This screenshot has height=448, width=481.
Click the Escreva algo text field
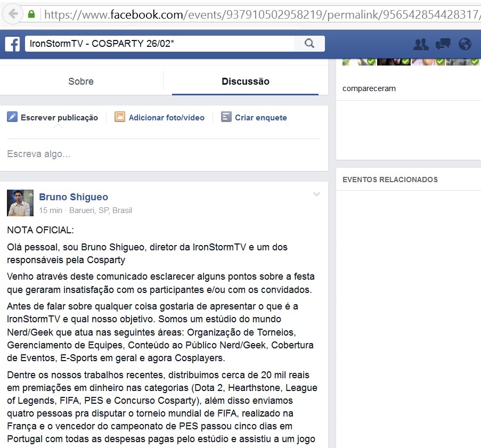point(163,154)
